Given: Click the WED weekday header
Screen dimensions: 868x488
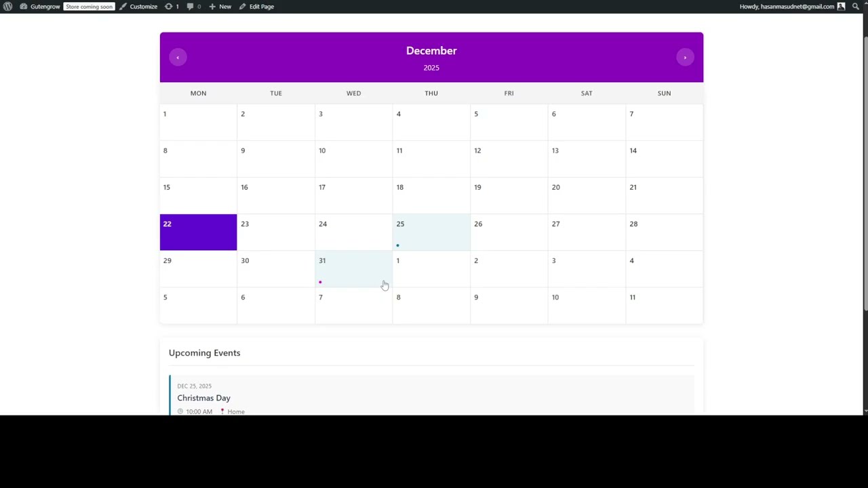Looking at the screenshot, I should (x=353, y=93).
